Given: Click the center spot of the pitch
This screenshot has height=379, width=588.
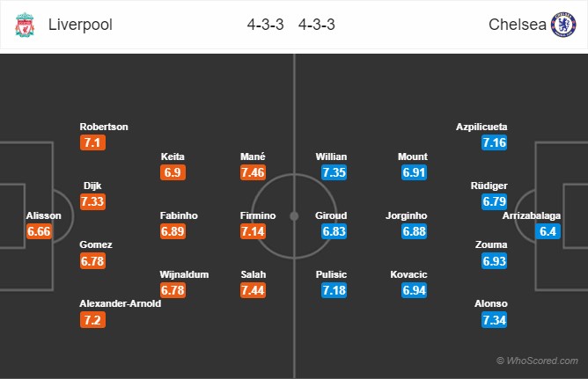Looking at the screenshot, I should point(294,216).
